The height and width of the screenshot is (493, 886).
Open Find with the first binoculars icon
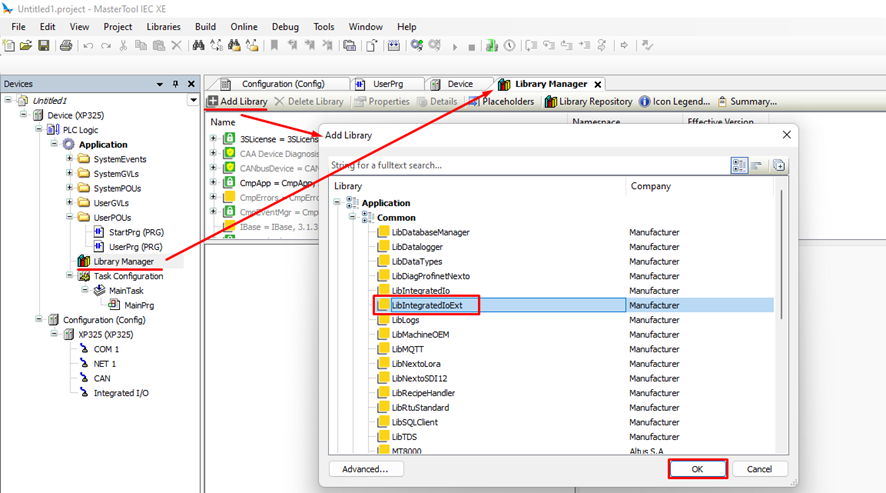[x=198, y=46]
